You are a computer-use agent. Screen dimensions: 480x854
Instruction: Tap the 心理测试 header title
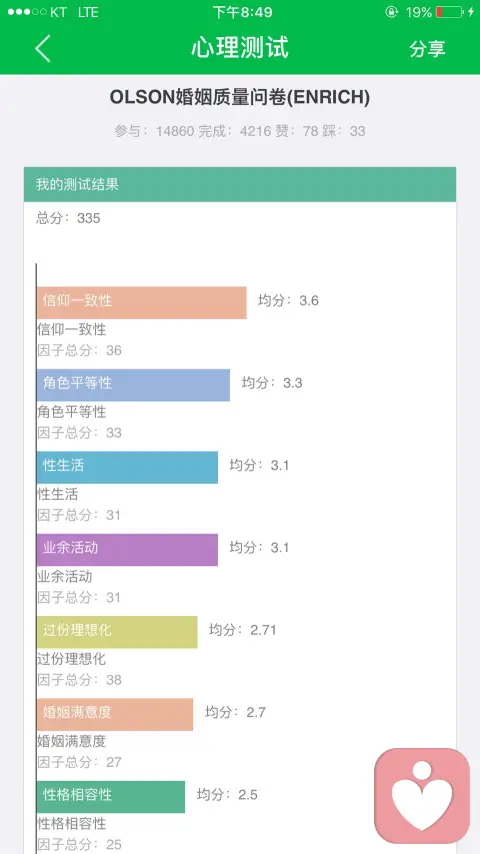point(240,48)
